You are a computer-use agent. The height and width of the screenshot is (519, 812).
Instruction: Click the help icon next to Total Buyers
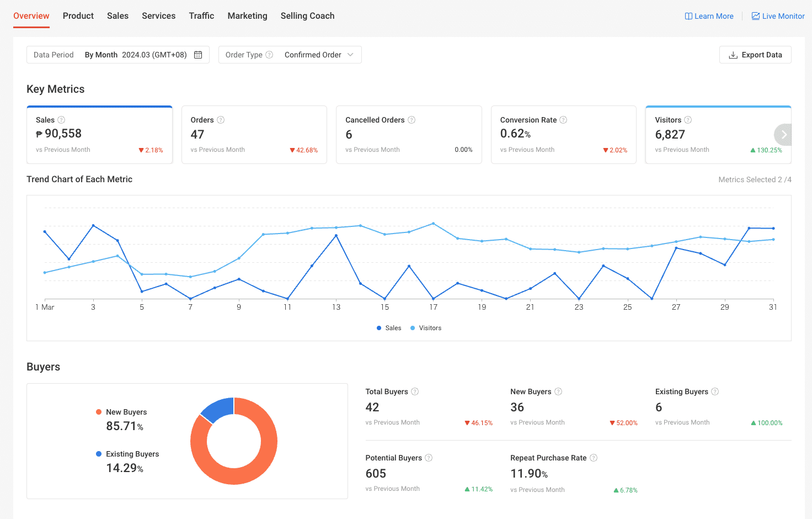[415, 391]
